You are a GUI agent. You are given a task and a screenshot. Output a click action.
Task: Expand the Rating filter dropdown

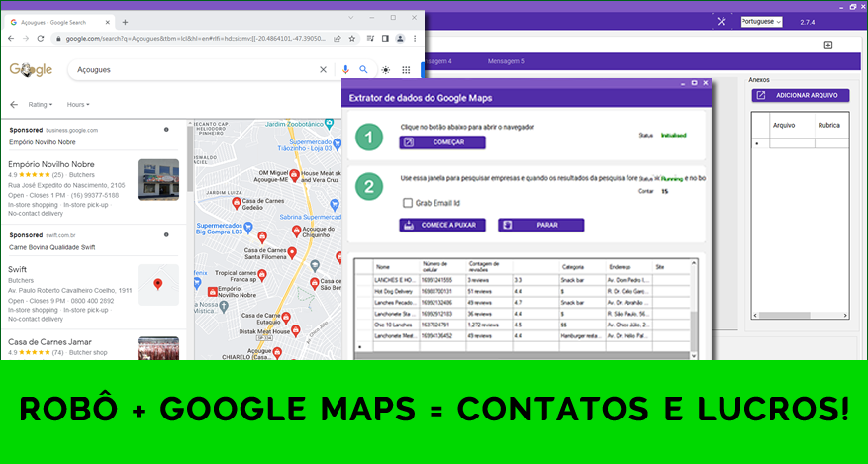click(41, 104)
